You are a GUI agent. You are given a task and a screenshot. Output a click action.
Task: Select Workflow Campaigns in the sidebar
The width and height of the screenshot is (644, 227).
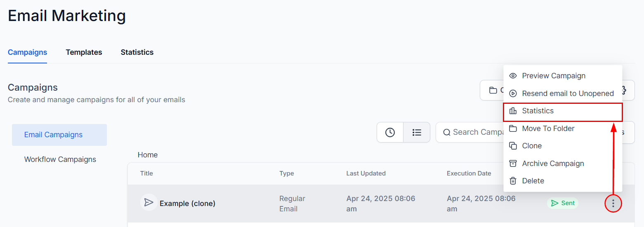pyautogui.click(x=59, y=159)
